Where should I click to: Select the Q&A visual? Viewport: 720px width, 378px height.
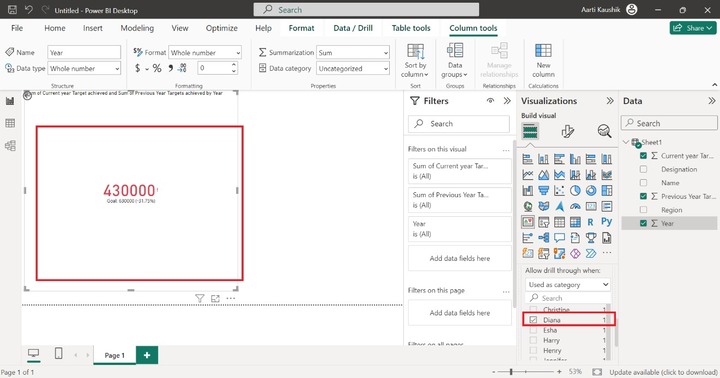coord(559,238)
